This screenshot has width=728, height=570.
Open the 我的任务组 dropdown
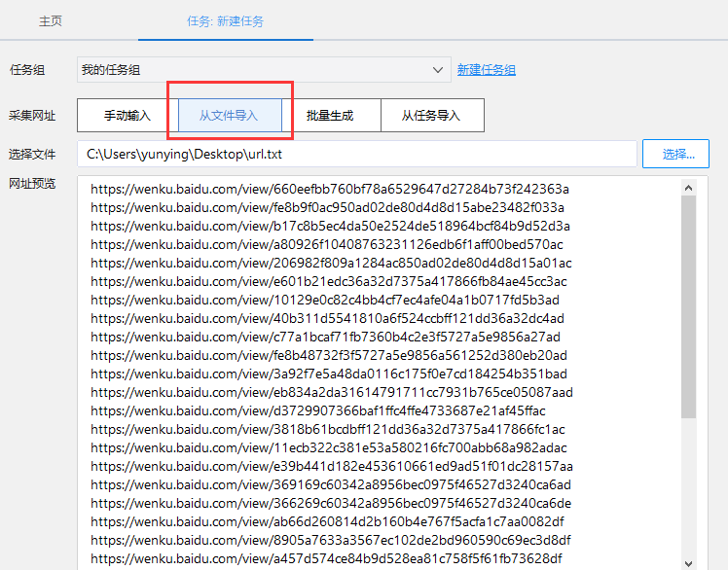pos(264,70)
